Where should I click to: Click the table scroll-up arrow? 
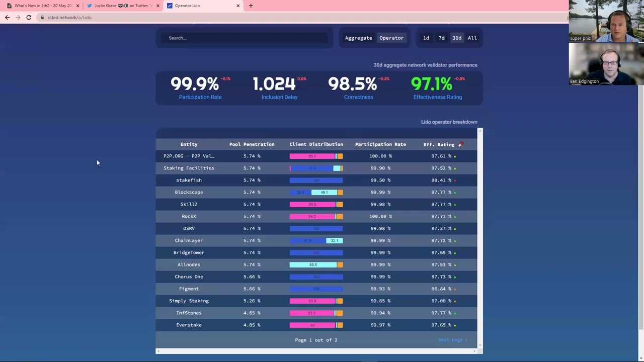(480, 131)
